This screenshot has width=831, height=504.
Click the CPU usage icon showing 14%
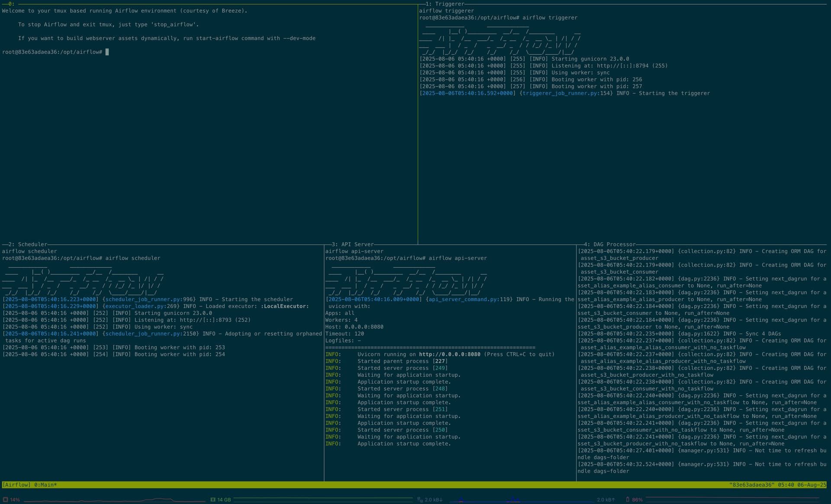click(x=6, y=500)
